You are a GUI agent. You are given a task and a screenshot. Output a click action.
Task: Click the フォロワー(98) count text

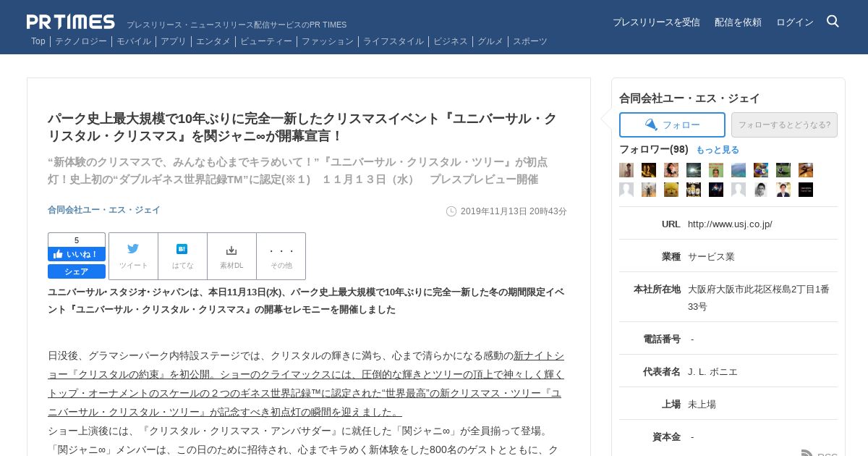[x=654, y=149]
